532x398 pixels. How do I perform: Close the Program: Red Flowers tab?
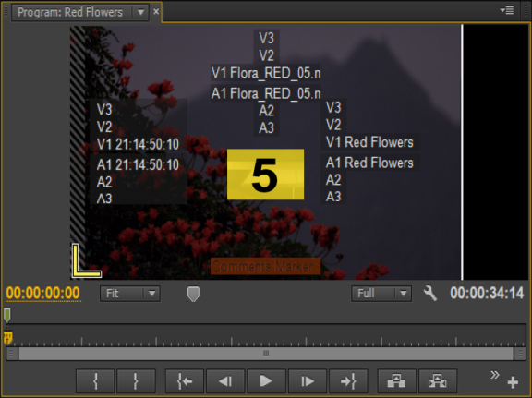(x=156, y=11)
